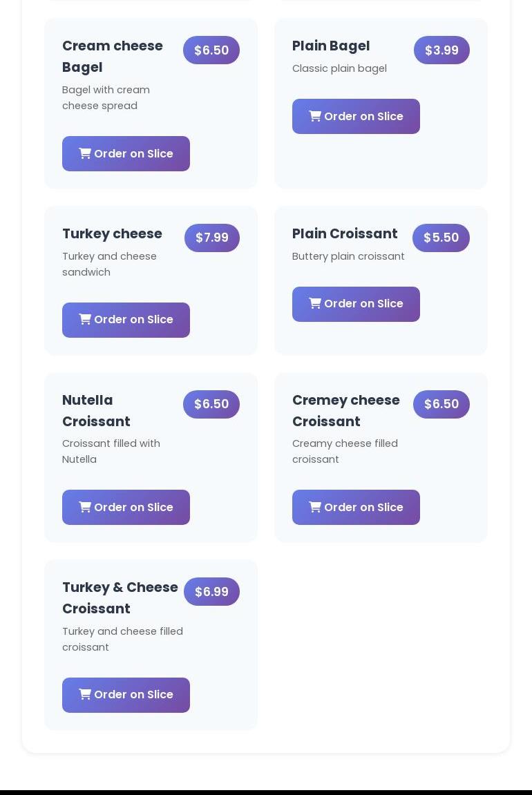Click cart icon on Nutella Croissant order button
This screenshot has width=532, height=795.
pyautogui.click(x=85, y=507)
